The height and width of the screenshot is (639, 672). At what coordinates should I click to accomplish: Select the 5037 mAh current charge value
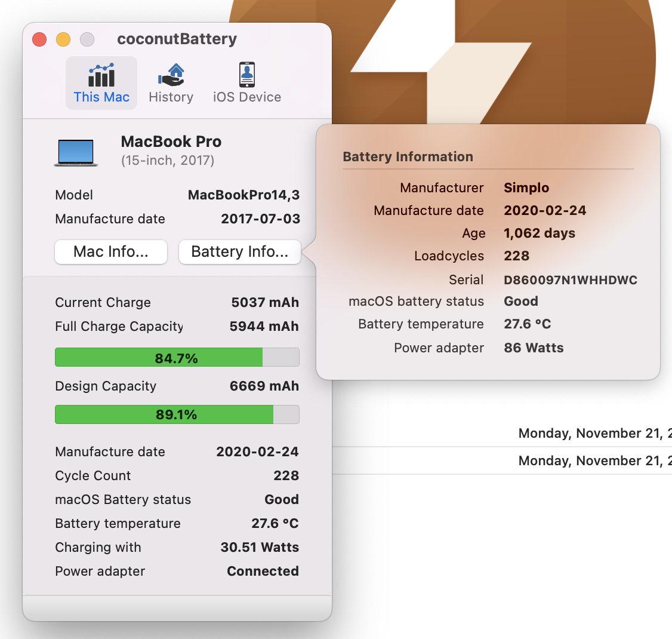coord(265,302)
